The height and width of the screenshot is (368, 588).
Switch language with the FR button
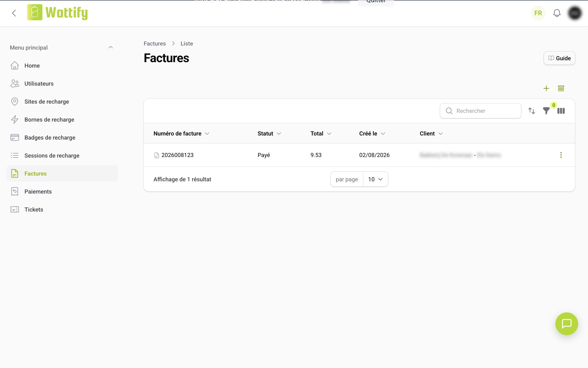538,13
